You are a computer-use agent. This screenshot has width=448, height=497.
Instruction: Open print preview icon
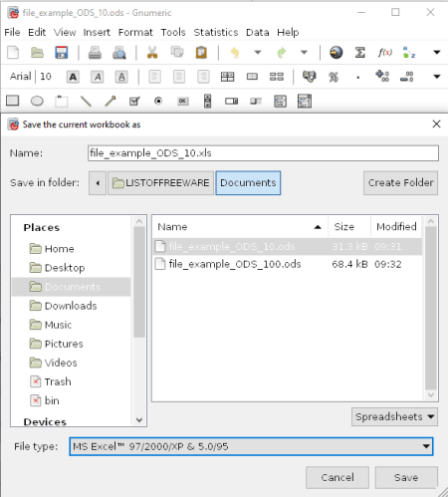click(119, 53)
